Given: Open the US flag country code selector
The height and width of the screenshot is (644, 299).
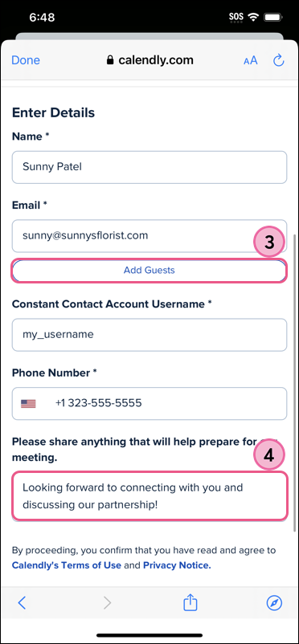Looking at the screenshot, I should tap(28, 403).
